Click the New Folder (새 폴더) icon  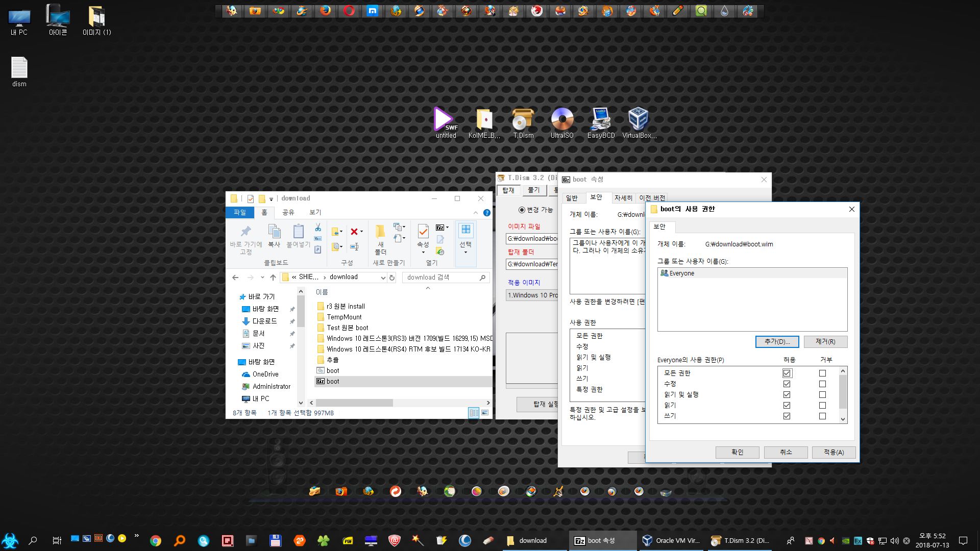(x=380, y=232)
